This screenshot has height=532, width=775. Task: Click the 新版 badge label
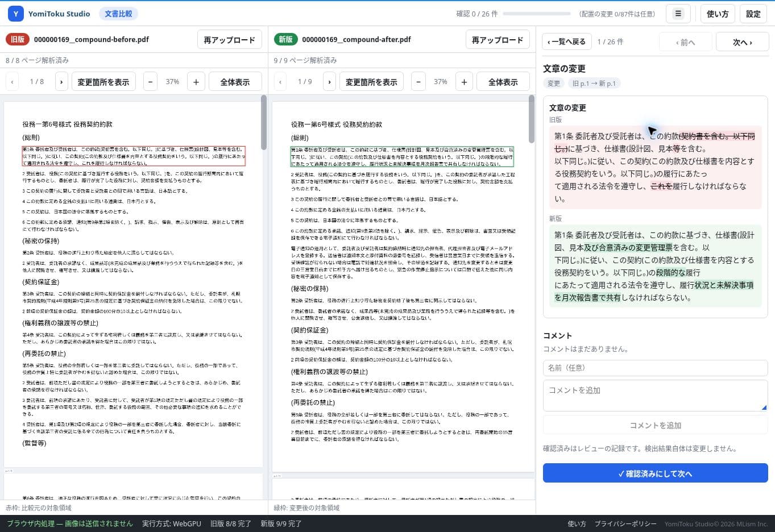(x=285, y=39)
